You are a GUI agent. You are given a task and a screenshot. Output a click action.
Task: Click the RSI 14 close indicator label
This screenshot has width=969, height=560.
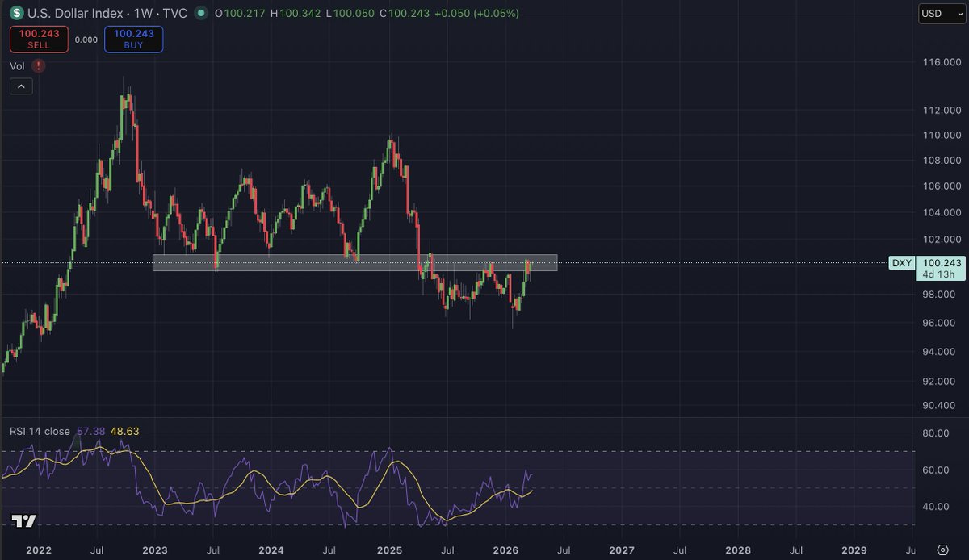pyautogui.click(x=40, y=432)
